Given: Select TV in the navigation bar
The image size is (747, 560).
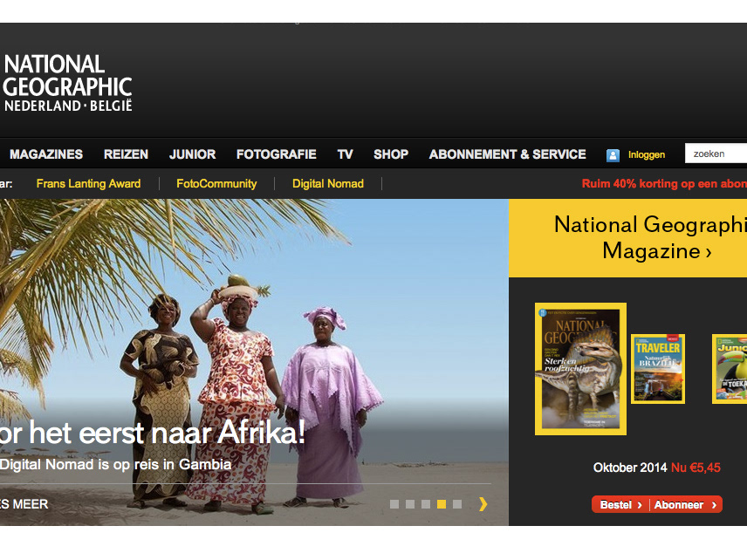Looking at the screenshot, I should tap(345, 154).
